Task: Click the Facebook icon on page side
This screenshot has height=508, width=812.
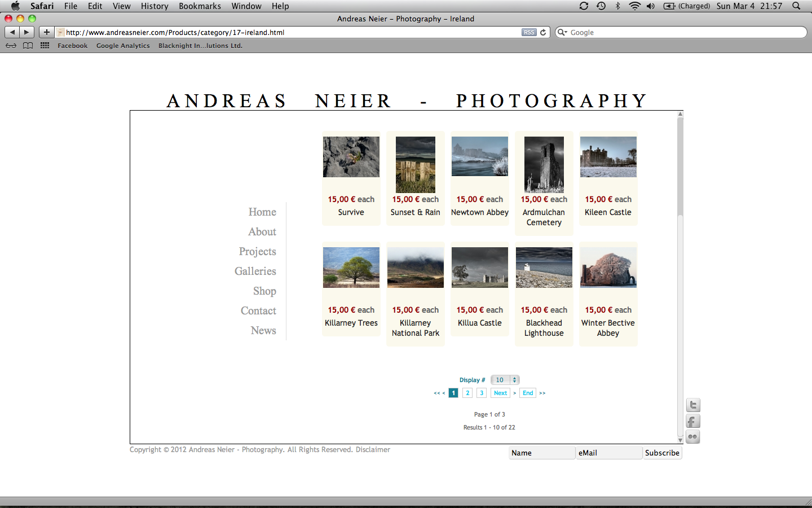Action: [x=693, y=421]
